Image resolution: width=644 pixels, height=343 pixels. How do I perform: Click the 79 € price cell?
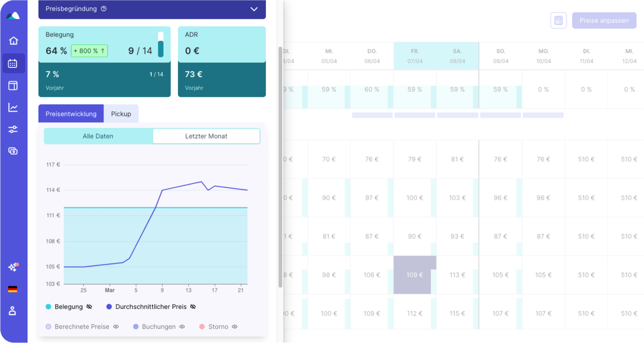(x=415, y=159)
